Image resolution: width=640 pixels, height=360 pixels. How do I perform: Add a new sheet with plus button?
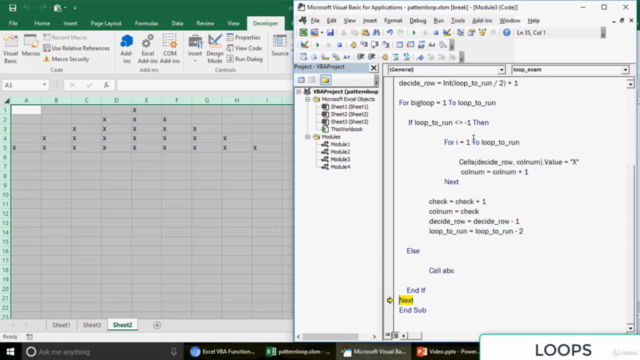coord(157,325)
